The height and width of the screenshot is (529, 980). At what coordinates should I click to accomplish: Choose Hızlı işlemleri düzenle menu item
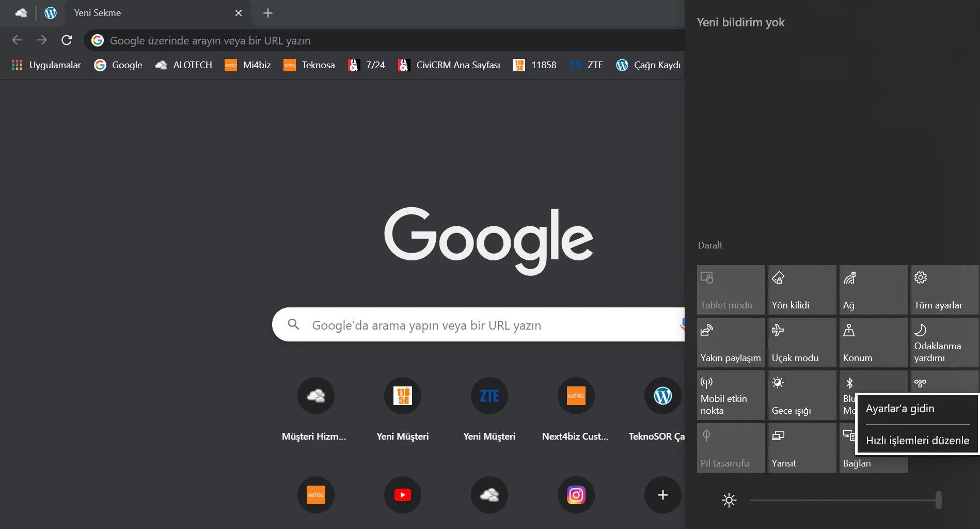pyautogui.click(x=917, y=441)
